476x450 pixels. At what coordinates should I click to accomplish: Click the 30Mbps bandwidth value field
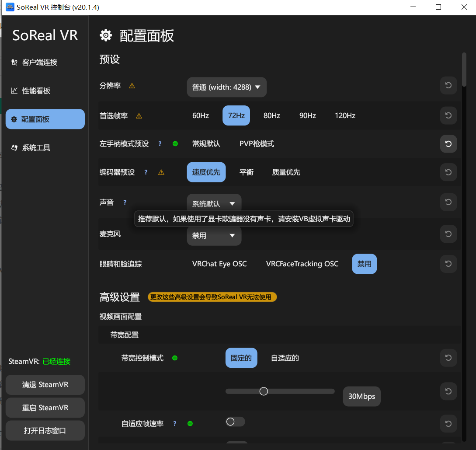coord(361,396)
